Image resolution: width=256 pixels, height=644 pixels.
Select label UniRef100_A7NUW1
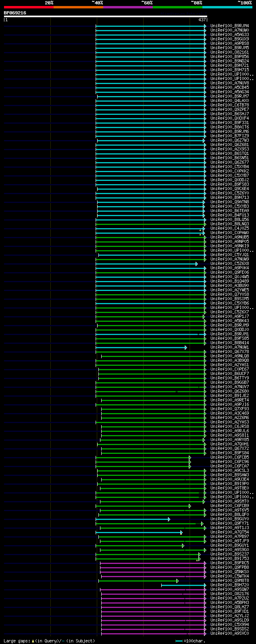tap(230, 347)
